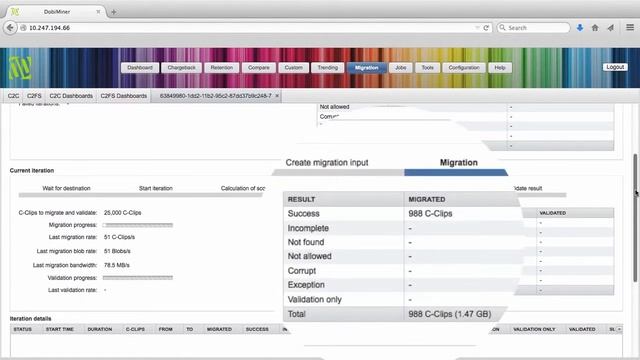Open the Dashboard section

pyautogui.click(x=140, y=68)
